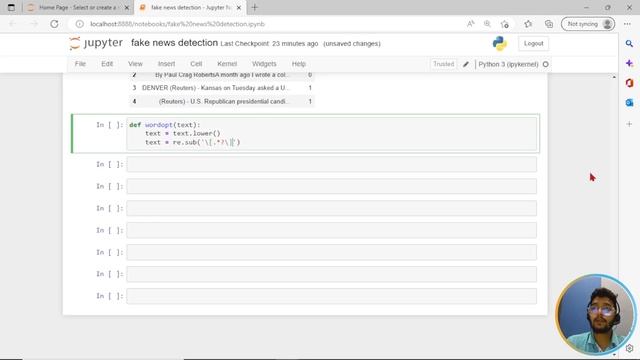640x360 pixels.
Task: Open the read aloud icon
Action: [471, 24]
